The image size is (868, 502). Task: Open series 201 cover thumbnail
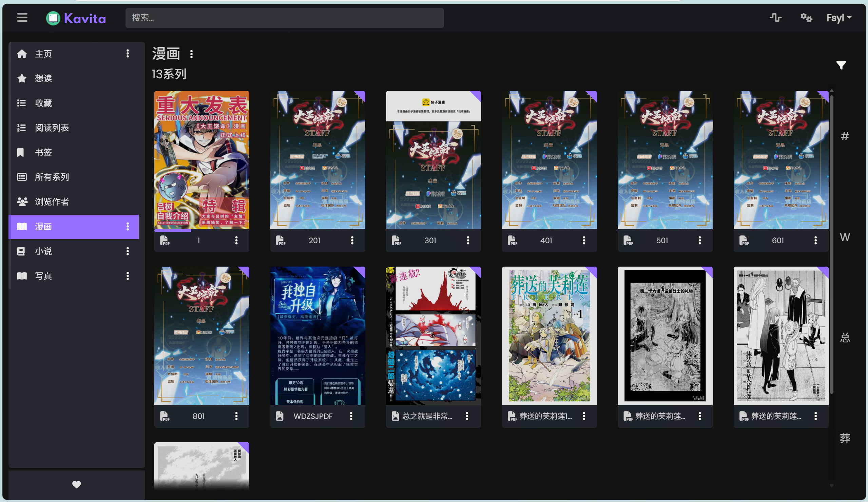point(317,160)
